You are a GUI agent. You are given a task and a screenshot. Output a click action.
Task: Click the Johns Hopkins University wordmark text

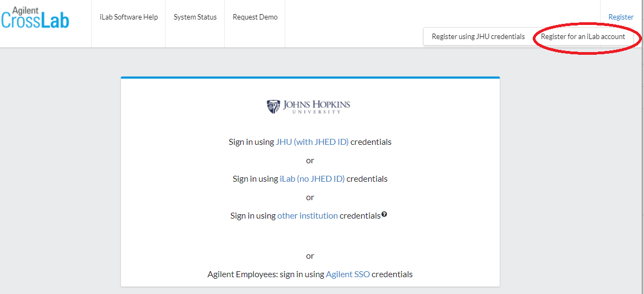[316, 106]
